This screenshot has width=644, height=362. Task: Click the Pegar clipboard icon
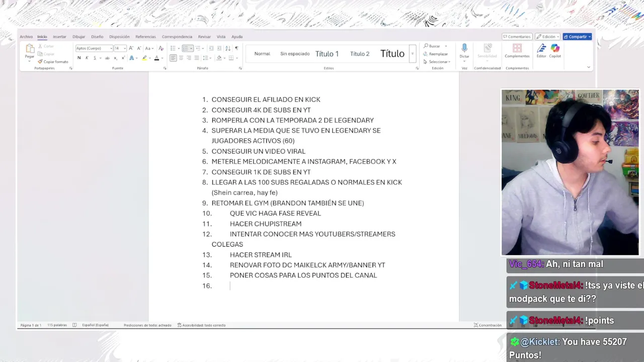(x=30, y=48)
